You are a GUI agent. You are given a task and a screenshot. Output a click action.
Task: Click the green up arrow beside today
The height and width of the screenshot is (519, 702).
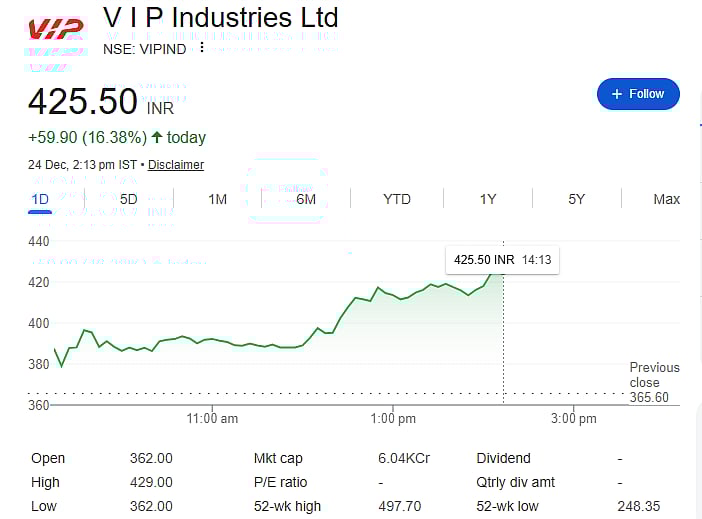tap(157, 137)
